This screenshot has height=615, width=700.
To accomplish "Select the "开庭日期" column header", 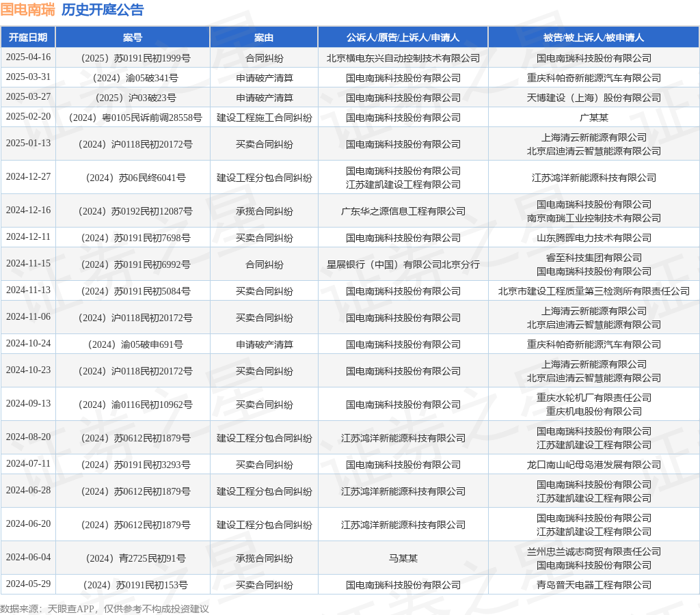I will click(x=28, y=38).
